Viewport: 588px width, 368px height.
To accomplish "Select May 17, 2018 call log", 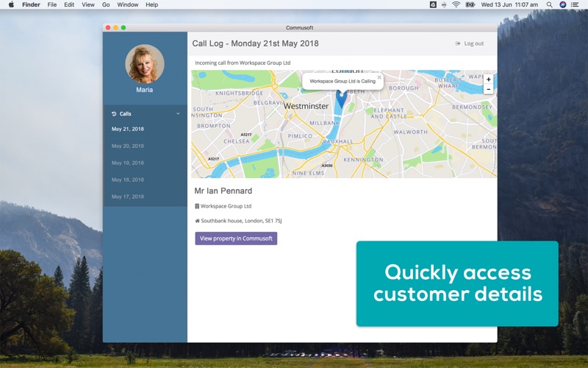I will pyautogui.click(x=127, y=197).
